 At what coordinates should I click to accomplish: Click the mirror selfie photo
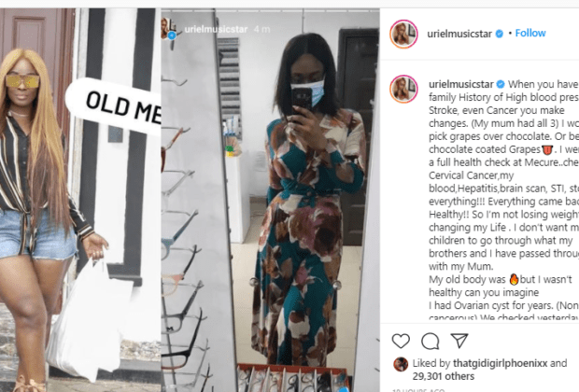click(270, 200)
